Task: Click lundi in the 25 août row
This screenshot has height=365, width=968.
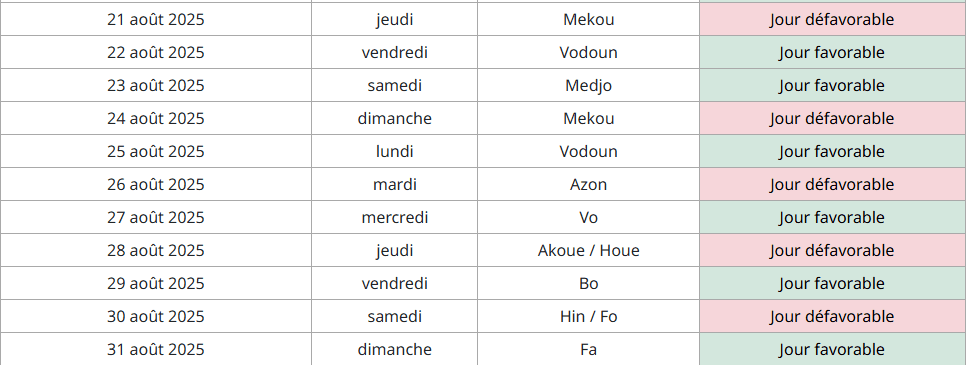Action: pos(394,151)
